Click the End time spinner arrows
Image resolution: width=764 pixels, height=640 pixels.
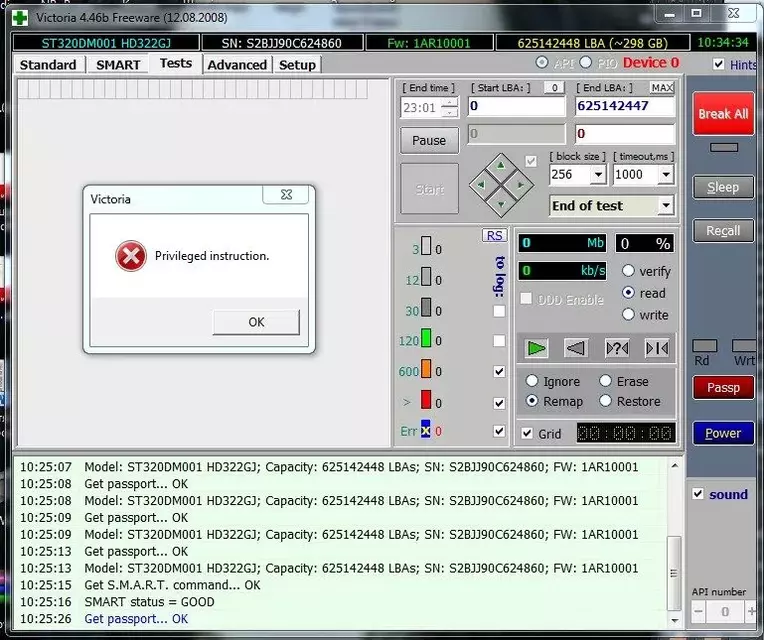click(x=450, y=107)
